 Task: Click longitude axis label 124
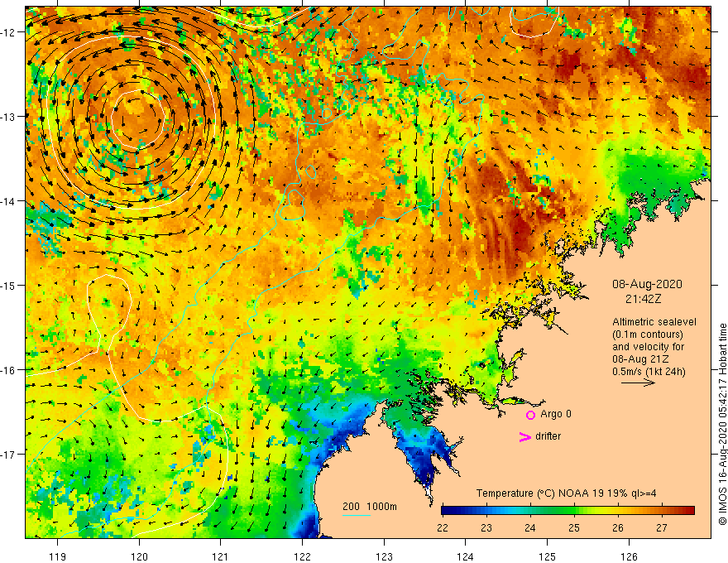(466, 556)
